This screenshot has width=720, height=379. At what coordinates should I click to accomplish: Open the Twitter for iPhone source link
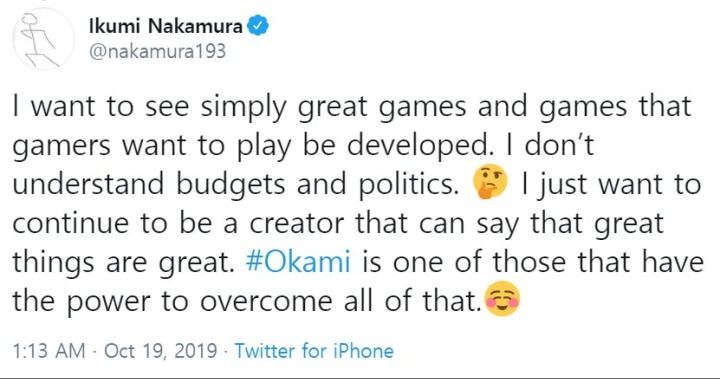(314, 351)
